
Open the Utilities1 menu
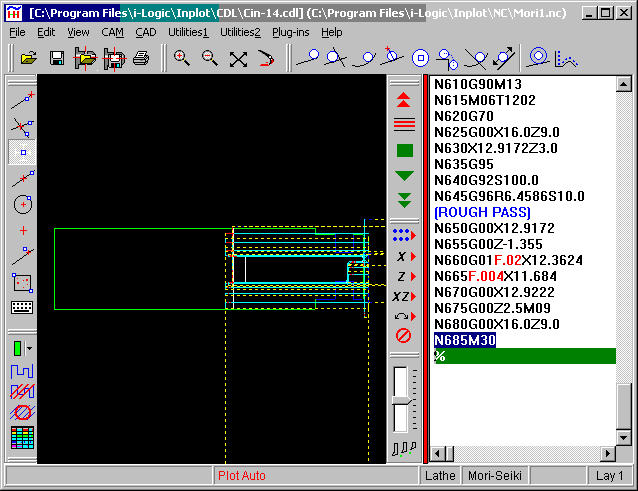pos(188,32)
